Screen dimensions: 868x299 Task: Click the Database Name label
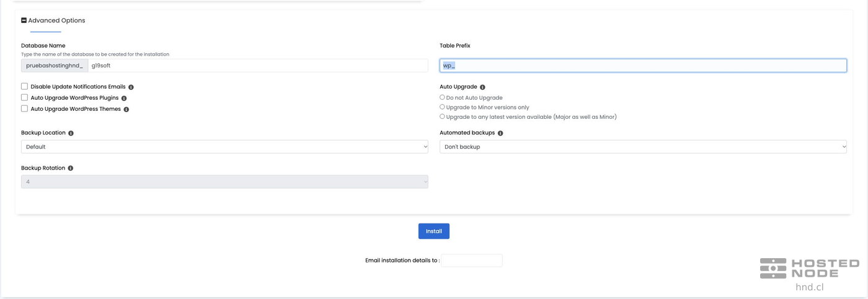pyautogui.click(x=43, y=46)
